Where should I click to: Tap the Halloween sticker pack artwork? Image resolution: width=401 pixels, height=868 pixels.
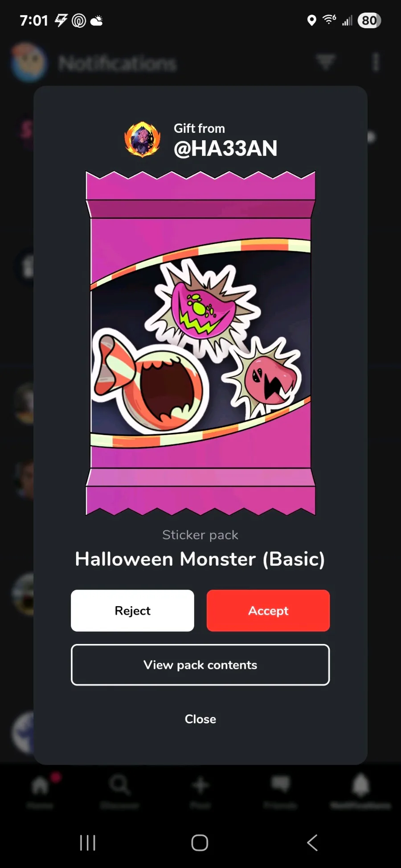200,343
